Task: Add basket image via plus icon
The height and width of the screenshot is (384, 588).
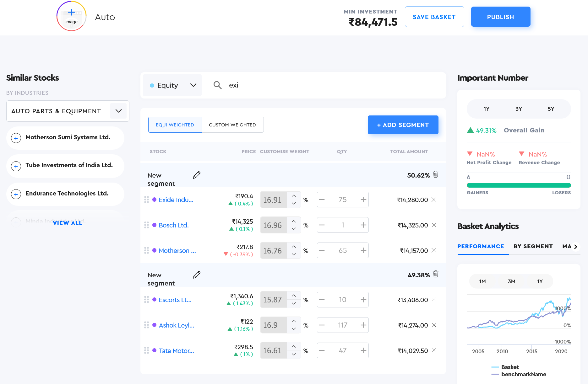Action: [72, 13]
